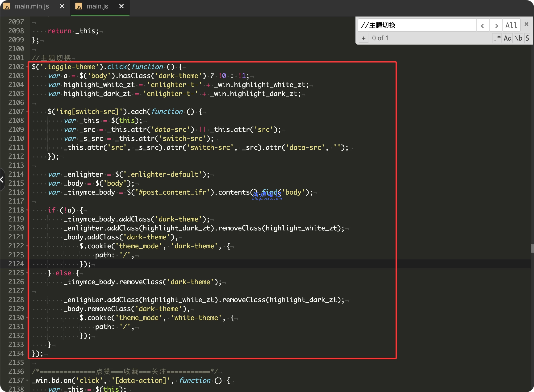534x392 pixels.
Task: Click the //主题切换 comment on line 2101
Action: click(51, 58)
